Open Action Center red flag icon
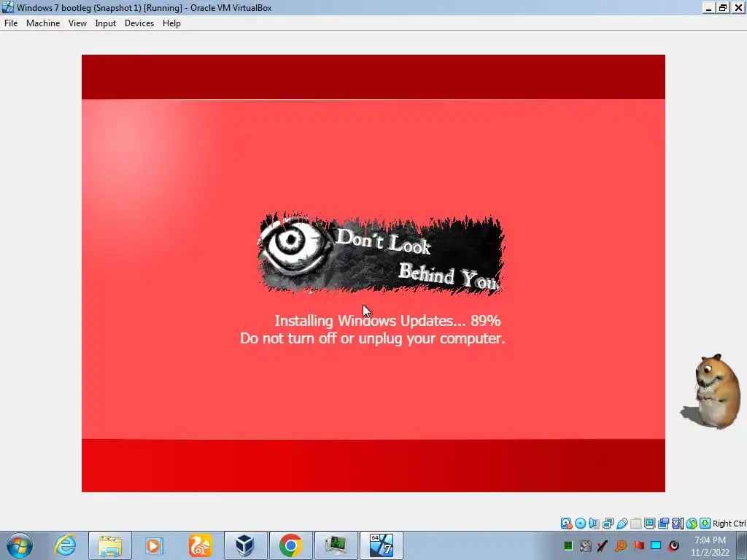747x560 pixels. [638, 545]
